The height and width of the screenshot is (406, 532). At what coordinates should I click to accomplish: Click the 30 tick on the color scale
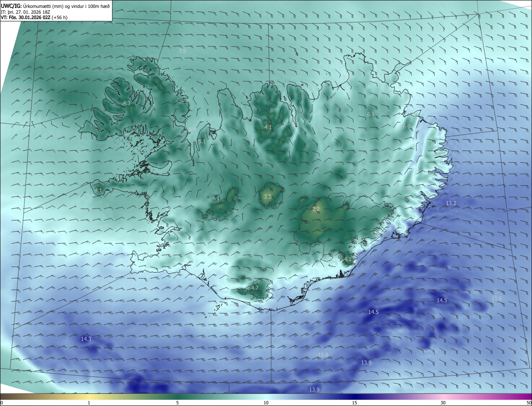[x=443, y=403]
